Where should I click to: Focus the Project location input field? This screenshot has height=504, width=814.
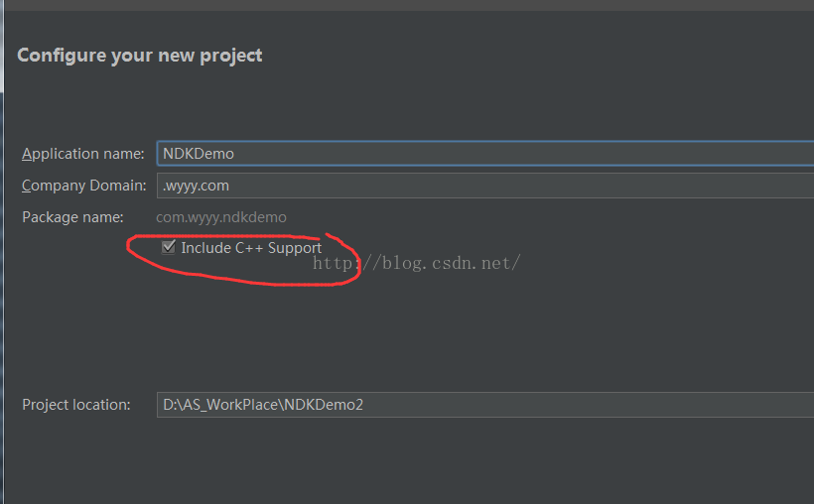485,405
